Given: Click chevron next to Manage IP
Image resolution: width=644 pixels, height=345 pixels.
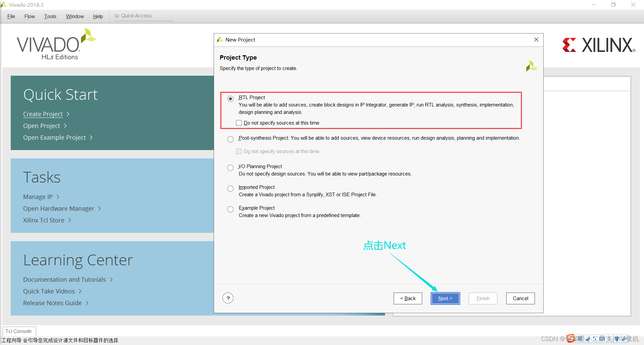Looking at the screenshot, I should point(58,197).
